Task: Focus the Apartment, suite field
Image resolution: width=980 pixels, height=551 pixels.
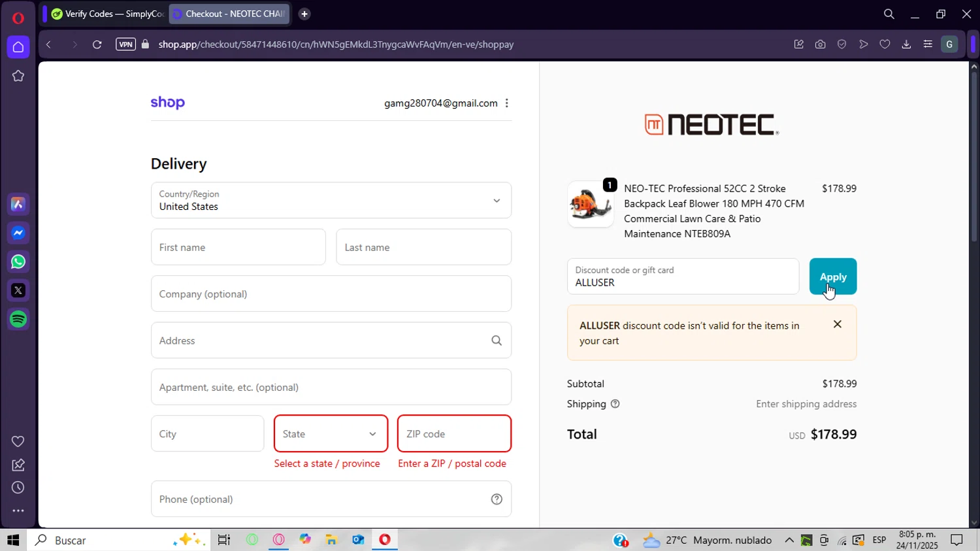Action: 331,387
